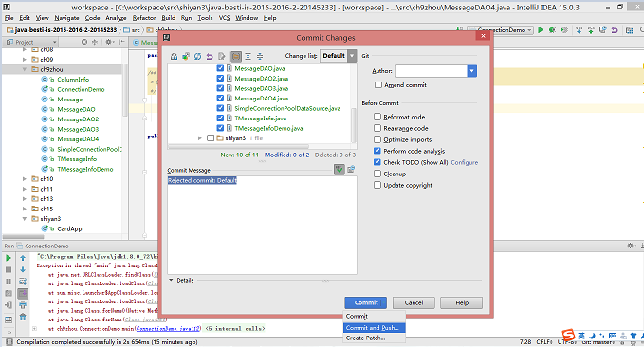The width and height of the screenshot is (644, 347).
Task: Click Move to Another Changelist icon in dialog
Action: coord(186,56)
